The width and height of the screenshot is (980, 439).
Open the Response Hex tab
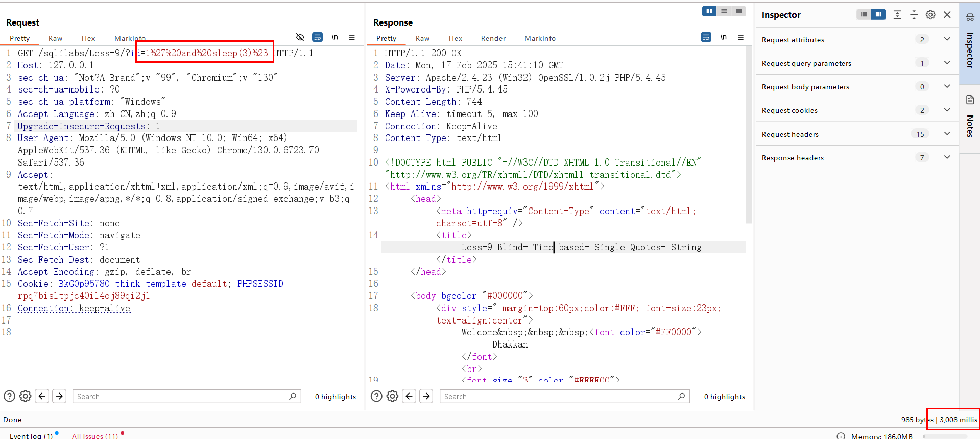[456, 38]
